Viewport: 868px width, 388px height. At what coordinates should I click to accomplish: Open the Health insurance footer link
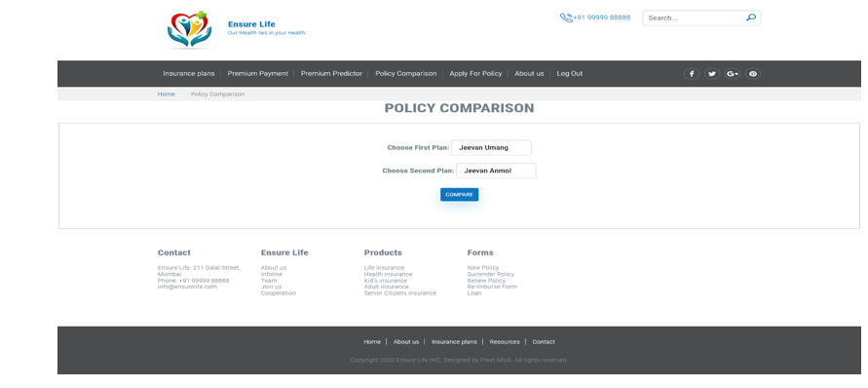388,274
